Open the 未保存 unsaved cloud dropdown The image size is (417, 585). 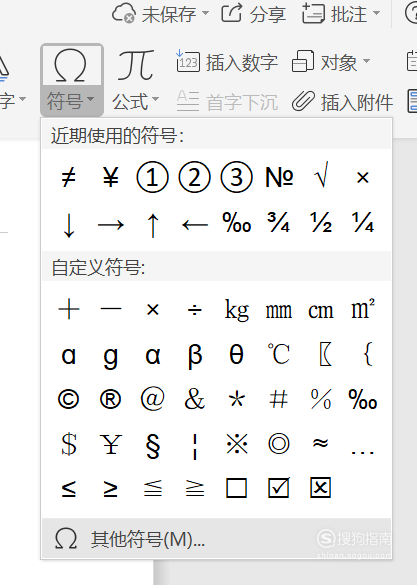pos(160,14)
